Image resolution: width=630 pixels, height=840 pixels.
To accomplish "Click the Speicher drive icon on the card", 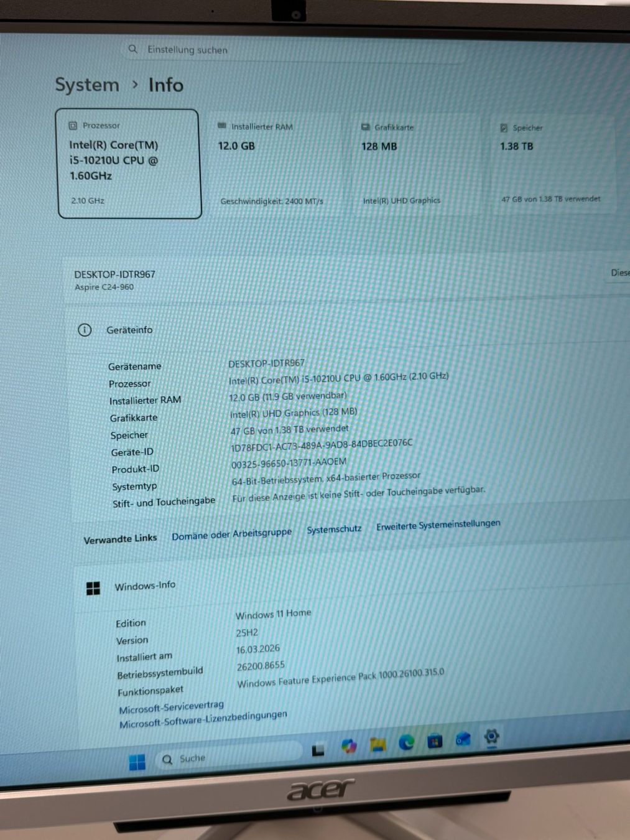I will (504, 128).
